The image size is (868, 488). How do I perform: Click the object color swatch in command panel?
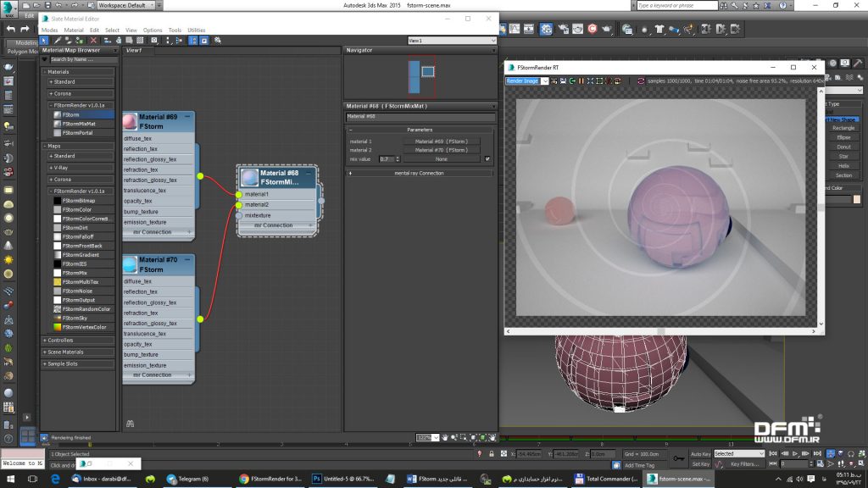pos(857,199)
